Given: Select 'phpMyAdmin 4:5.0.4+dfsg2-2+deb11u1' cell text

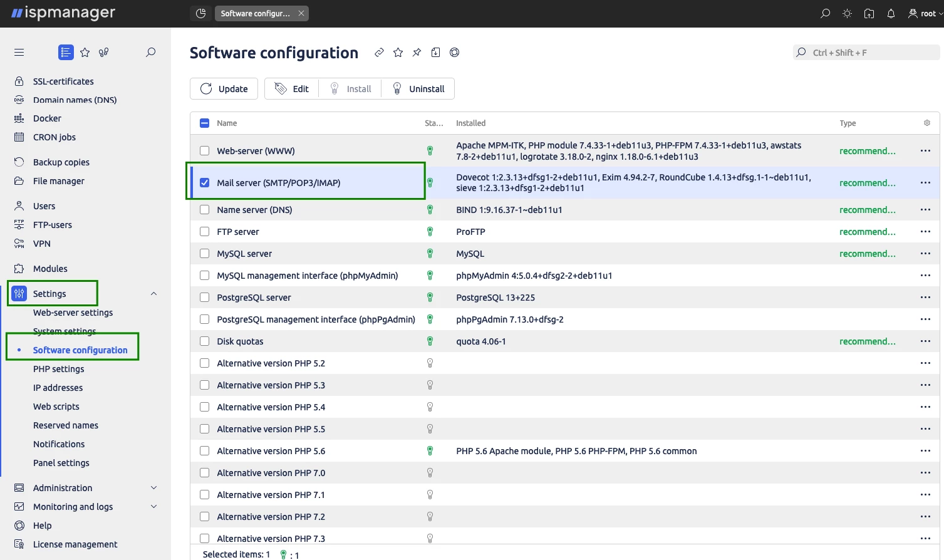Looking at the screenshot, I should (x=534, y=276).
